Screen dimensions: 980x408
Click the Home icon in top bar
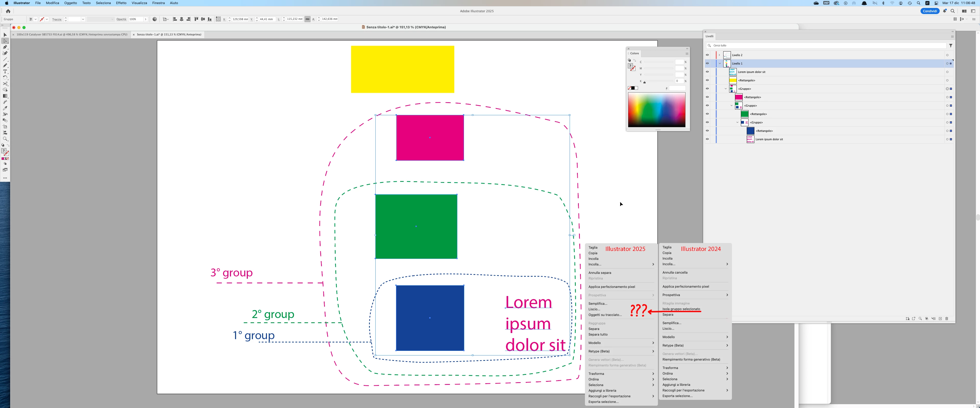point(8,11)
